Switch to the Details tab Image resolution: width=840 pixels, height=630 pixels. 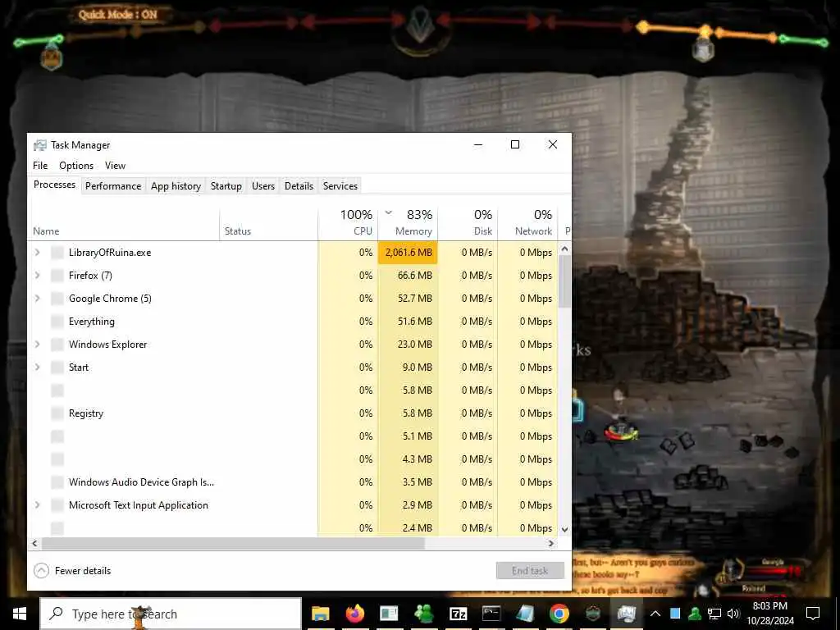(x=299, y=186)
